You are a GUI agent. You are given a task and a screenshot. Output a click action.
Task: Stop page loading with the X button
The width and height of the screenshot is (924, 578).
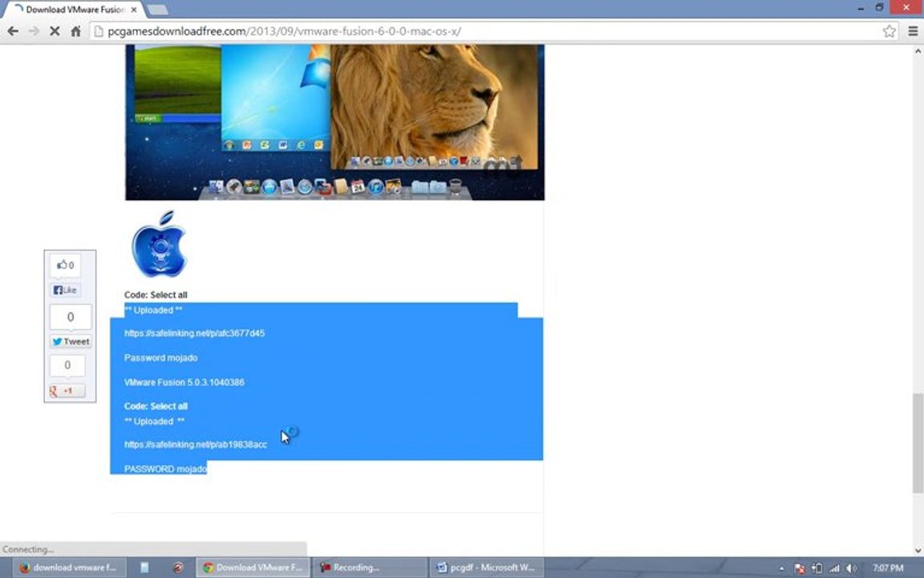click(x=55, y=31)
